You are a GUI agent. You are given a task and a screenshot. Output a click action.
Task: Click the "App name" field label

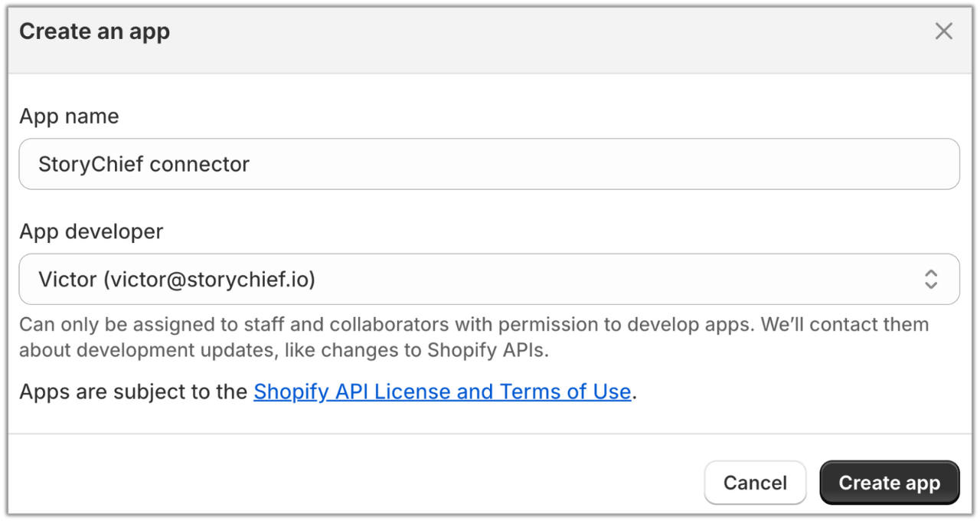click(69, 116)
